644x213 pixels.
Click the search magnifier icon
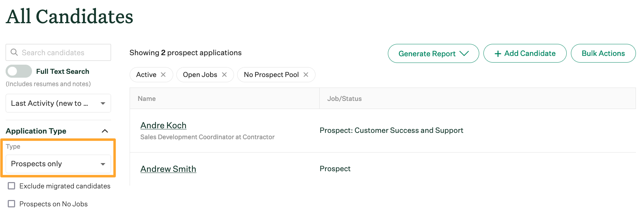(x=14, y=52)
